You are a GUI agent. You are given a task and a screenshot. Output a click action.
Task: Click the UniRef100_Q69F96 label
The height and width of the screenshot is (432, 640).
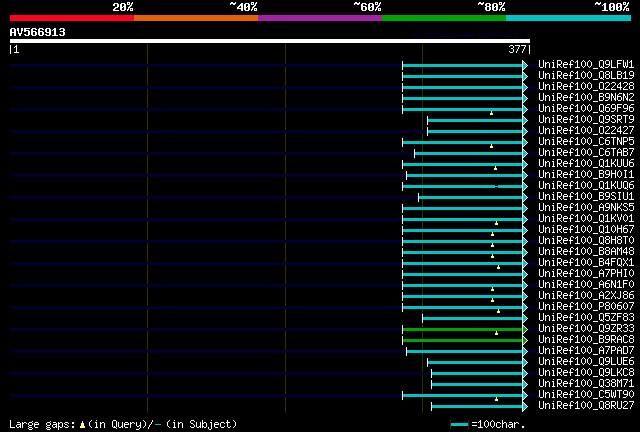tap(586, 108)
